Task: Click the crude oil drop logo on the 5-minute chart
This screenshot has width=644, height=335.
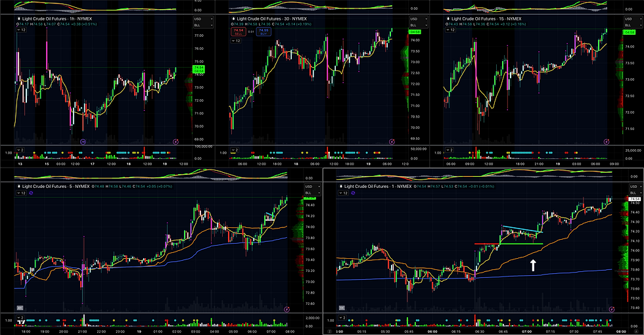Action: point(18,187)
